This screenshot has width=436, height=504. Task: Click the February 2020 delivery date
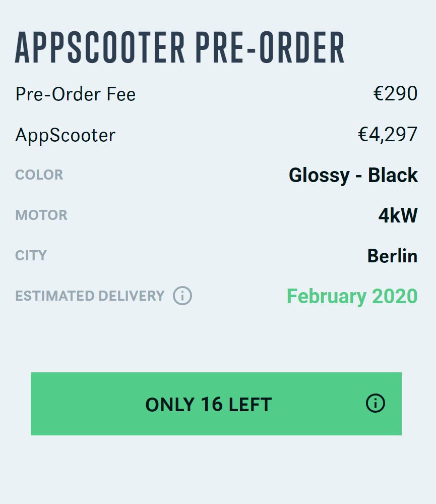point(352,296)
